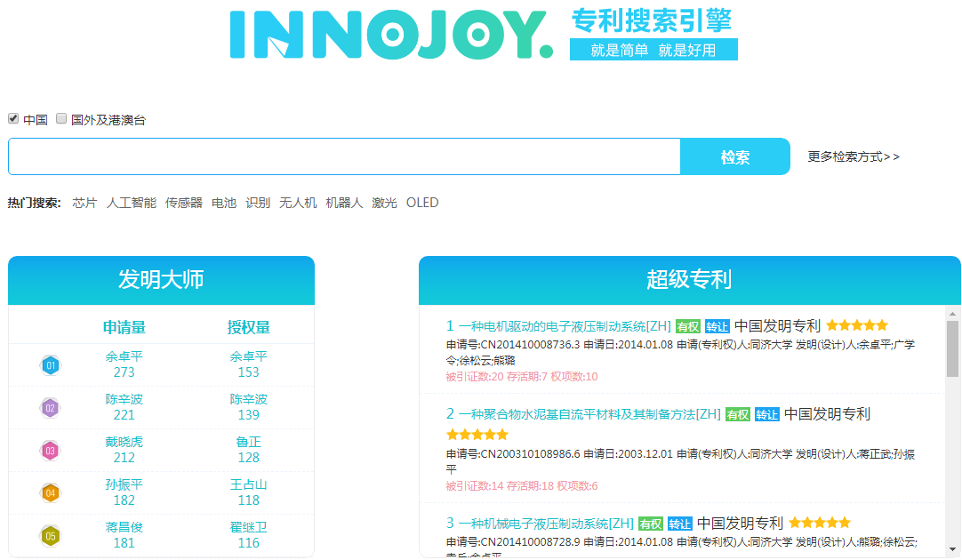The height and width of the screenshot is (560, 962).
Task: Click the 热门搜索 label
Action: click(35, 203)
